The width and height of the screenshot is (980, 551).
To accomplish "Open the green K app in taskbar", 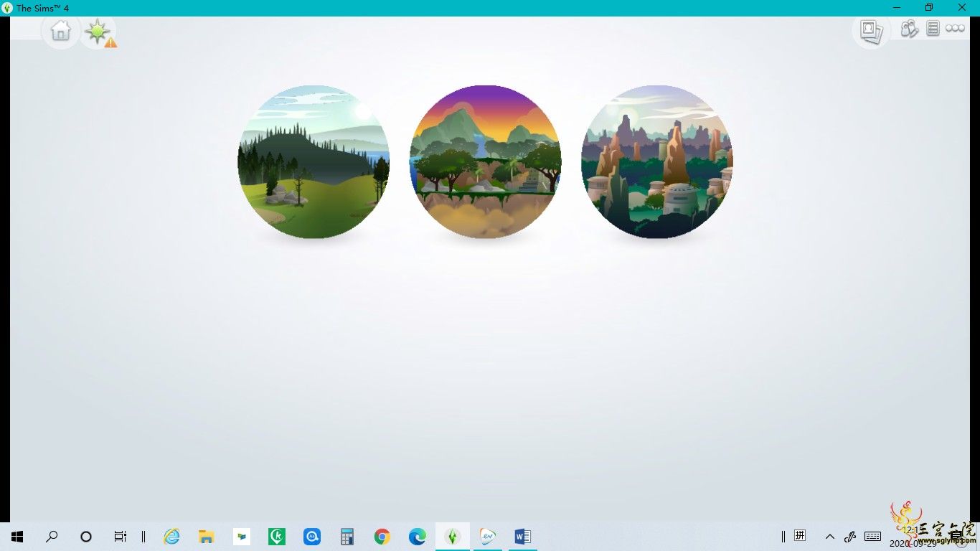I will click(277, 537).
